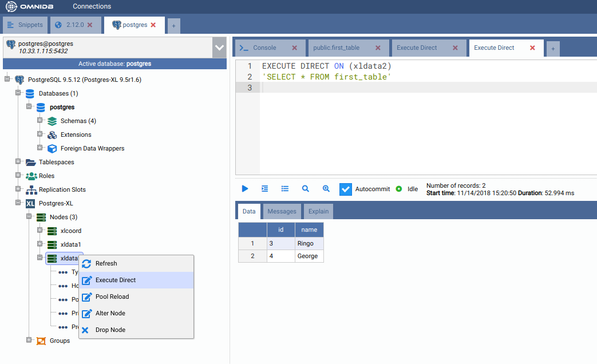597x364 pixels.
Task: Open the connection selector dropdown
Action: pyautogui.click(x=219, y=48)
